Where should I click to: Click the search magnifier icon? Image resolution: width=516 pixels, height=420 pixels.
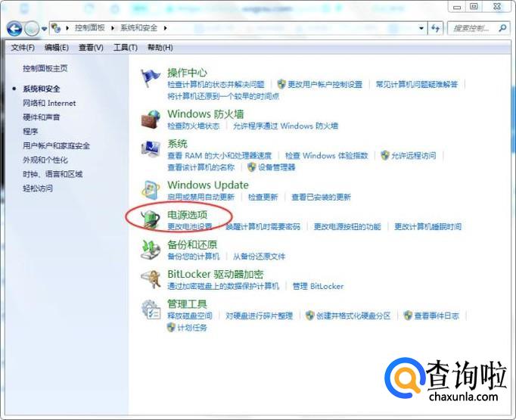point(502,28)
